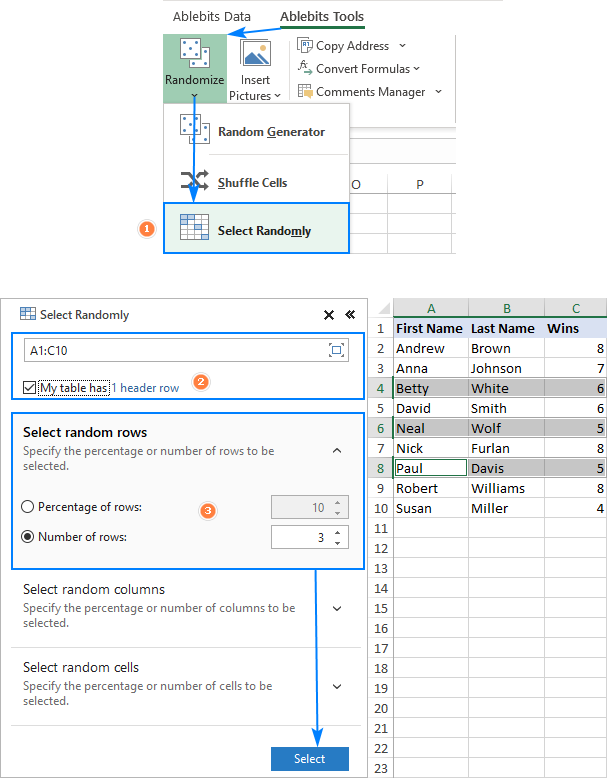Select row 8 header
This screenshot has height=778, width=607.
(381, 468)
